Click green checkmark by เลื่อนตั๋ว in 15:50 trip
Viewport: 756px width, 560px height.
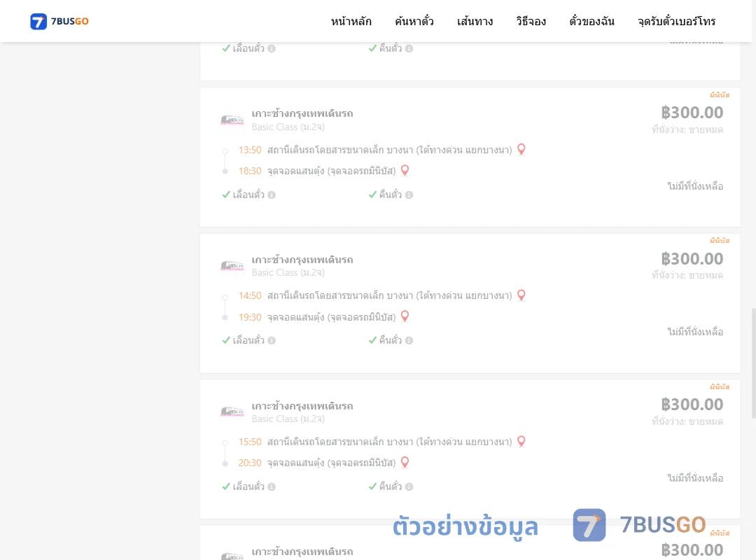point(225,486)
